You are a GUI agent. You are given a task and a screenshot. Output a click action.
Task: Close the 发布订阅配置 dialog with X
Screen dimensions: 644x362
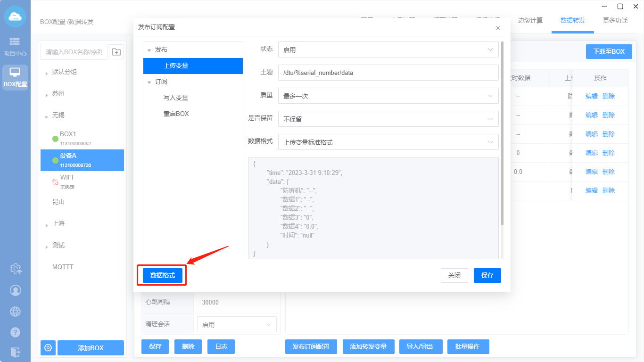coord(498,28)
